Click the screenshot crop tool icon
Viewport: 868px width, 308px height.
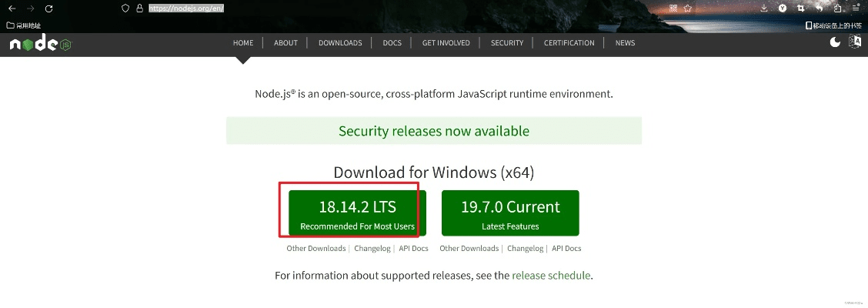tap(801, 8)
